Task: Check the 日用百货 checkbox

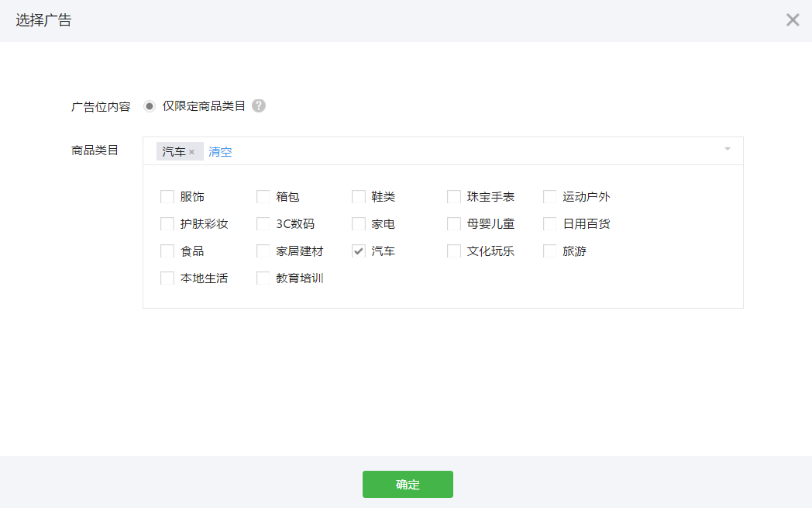Action: click(550, 224)
